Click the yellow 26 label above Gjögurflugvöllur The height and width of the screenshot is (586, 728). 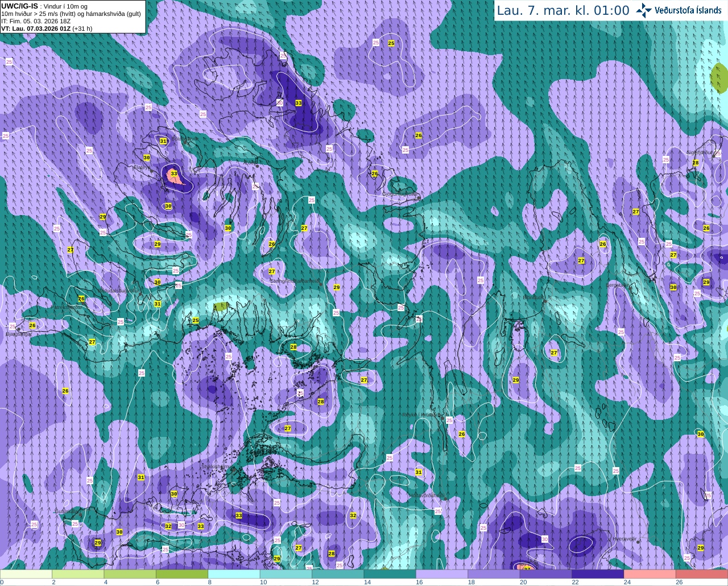[375, 174]
